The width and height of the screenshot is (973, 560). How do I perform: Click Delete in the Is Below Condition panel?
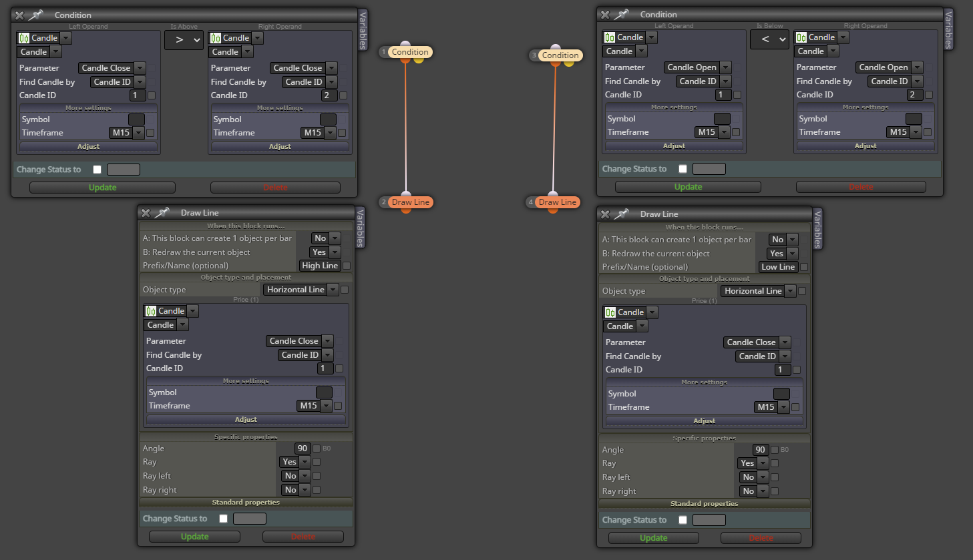point(861,187)
